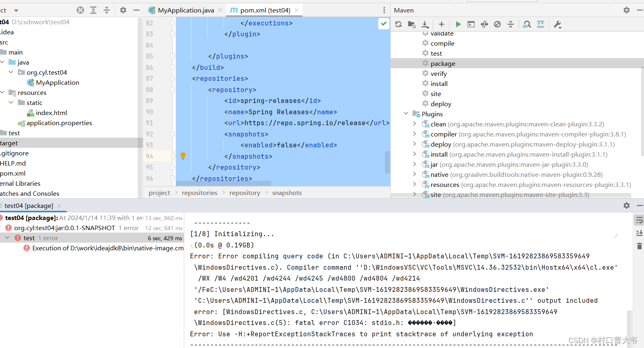Download sources and documentation icon
Viewport: 644px width, 348px height.
pyautogui.click(x=425, y=24)
